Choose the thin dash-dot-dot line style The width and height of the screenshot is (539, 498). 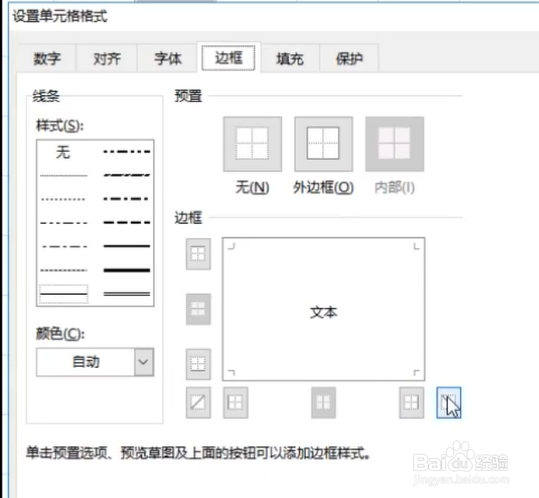[x=63, y=223]
